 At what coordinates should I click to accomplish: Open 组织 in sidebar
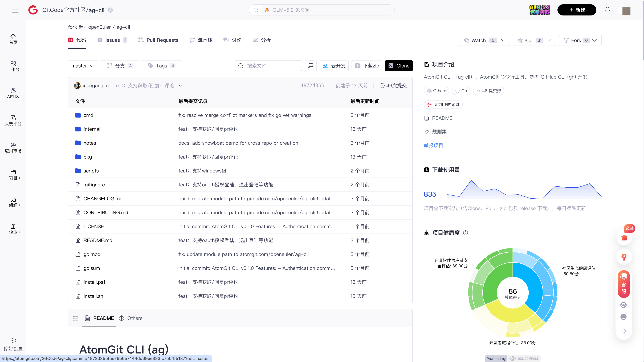tap(13, 202)
